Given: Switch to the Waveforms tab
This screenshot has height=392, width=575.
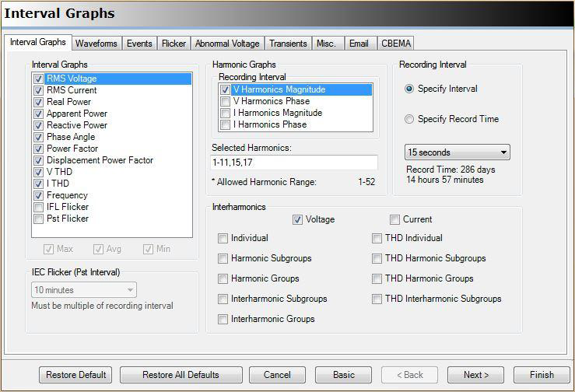Looking at the screenshot, I should (x=96, y=44).
